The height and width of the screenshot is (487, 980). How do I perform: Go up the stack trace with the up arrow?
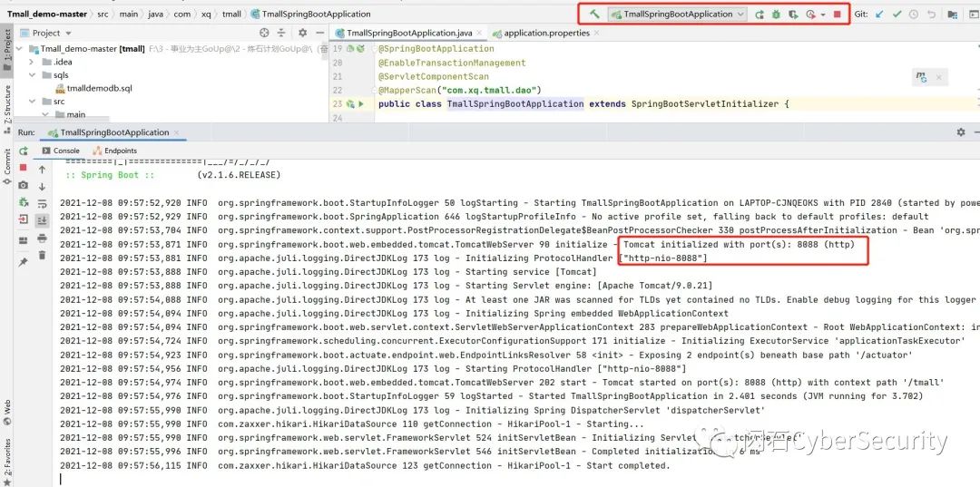tap(42, 170)
